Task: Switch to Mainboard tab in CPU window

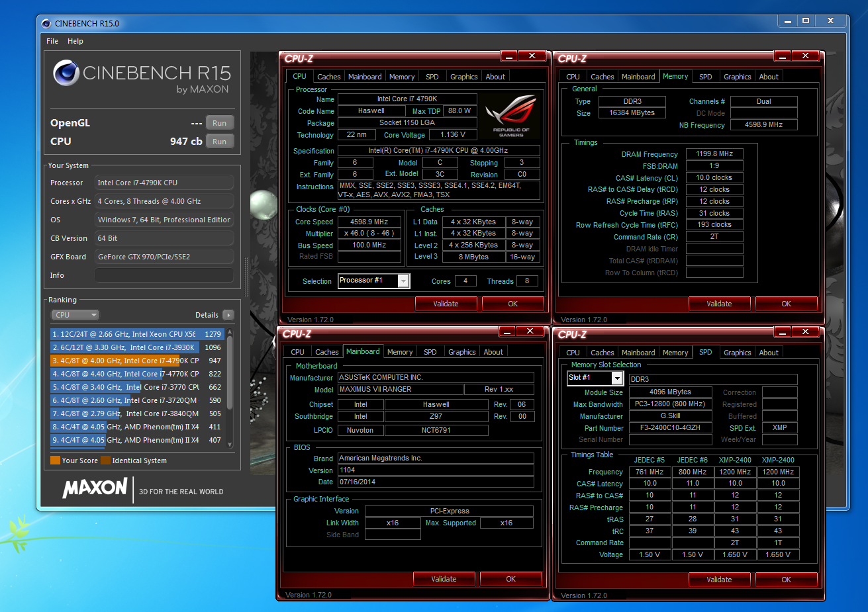Action: pos(365,77)
